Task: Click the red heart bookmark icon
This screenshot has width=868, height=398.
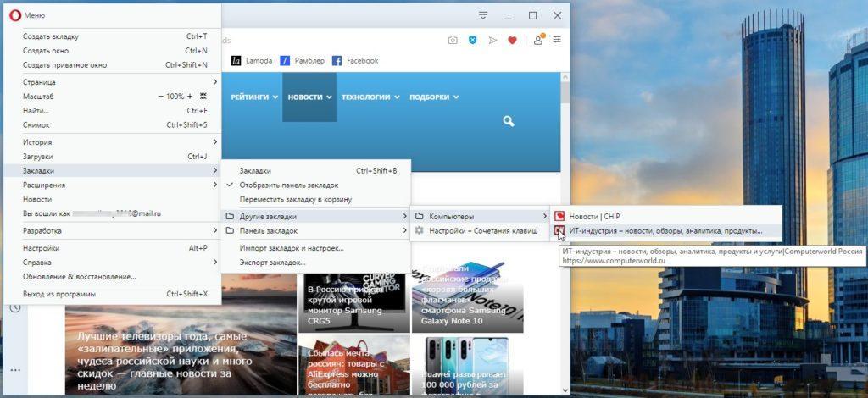Action: click(x=513, y=41)
